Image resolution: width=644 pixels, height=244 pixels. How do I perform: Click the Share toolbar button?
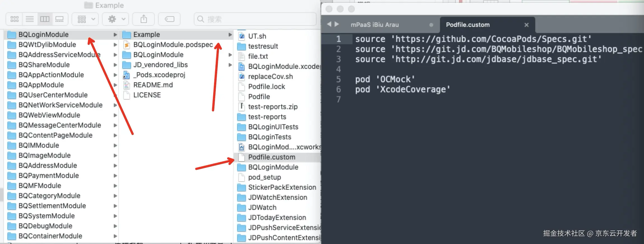pos(144,19)
